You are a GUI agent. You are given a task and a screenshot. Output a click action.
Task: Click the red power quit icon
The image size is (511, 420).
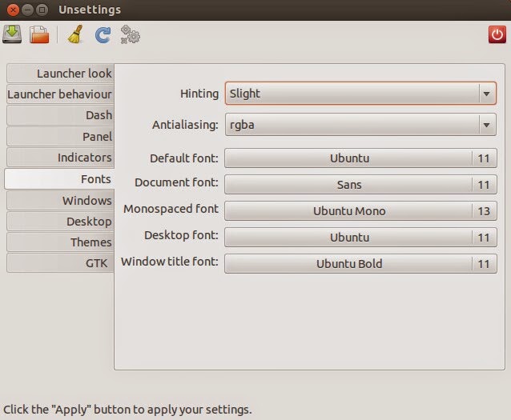coord(497,34)
